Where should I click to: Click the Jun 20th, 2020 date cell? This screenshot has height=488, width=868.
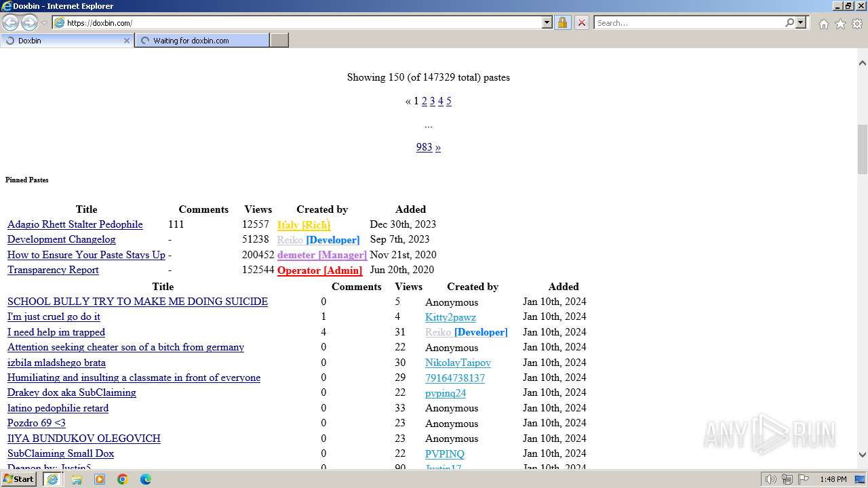tap(401, 270)
